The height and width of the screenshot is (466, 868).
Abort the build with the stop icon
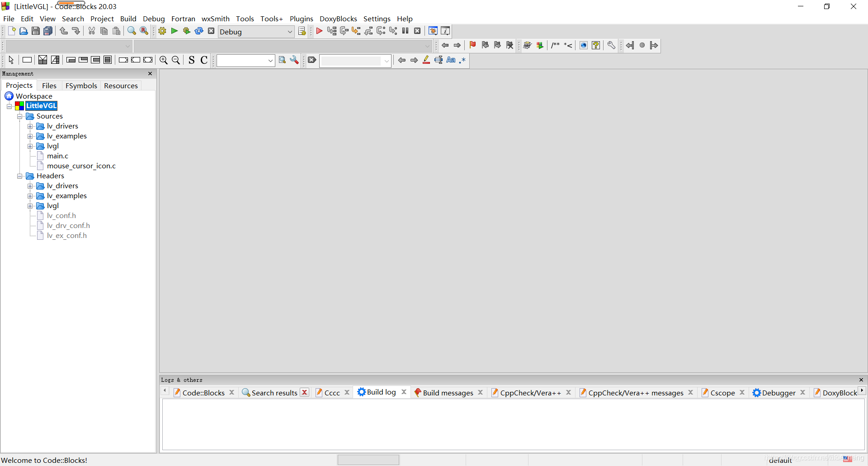211,31
